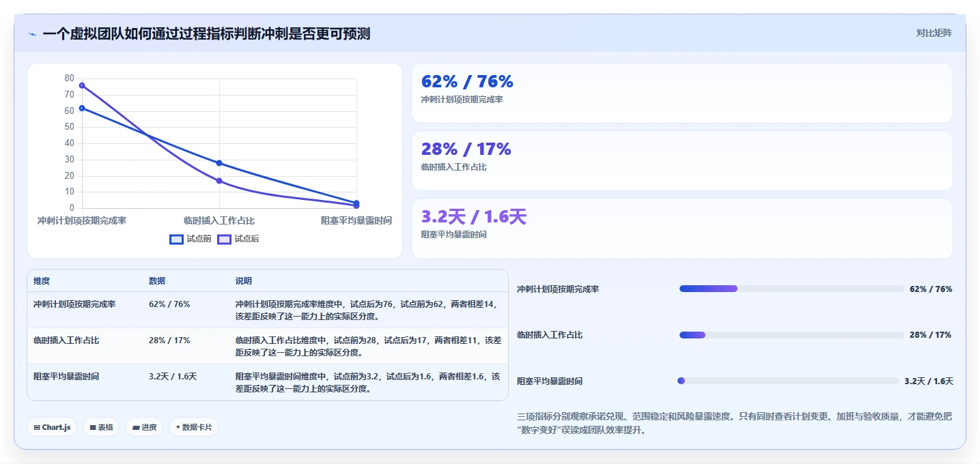This screenshot has height=464, width=980.
Task: Click the page title about 虚拟团队
Action: tap(206, 33)
